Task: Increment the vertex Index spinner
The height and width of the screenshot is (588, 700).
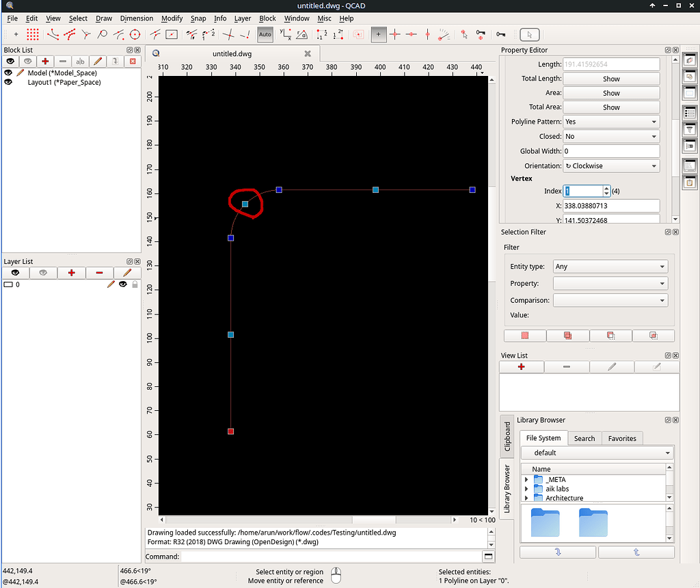Action: point(606,189)
